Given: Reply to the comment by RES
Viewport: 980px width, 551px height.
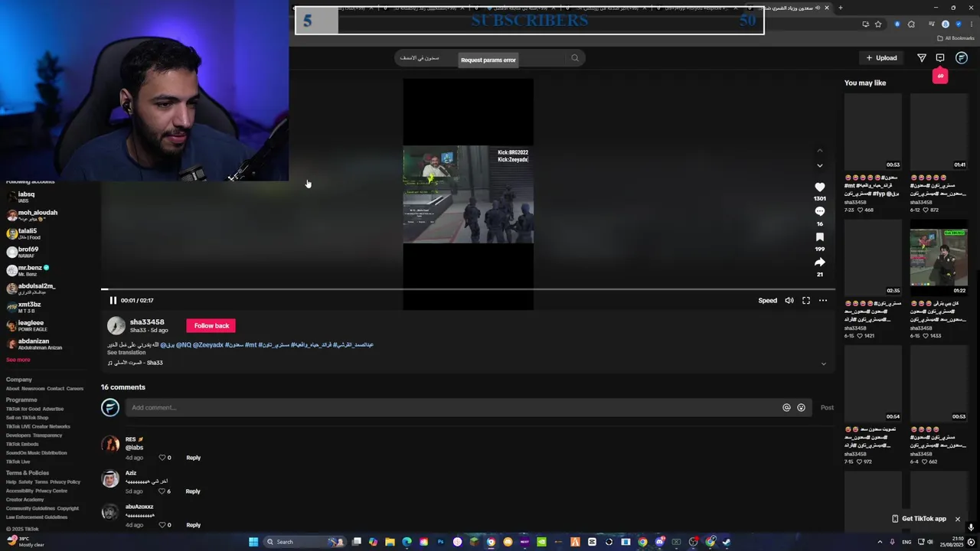Looking at the screenshot, I should coord(194,458).
